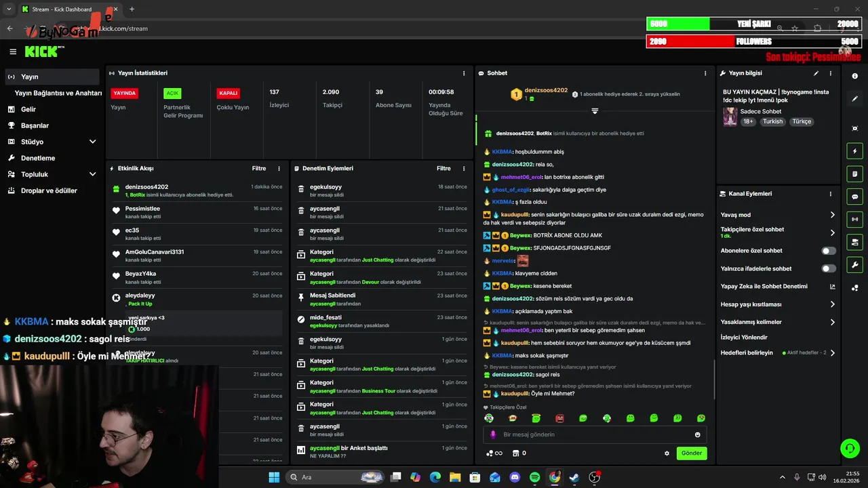Click the Kick logo in header
The height and width of the screenshot is (488, 868).
tap(44, 52)
